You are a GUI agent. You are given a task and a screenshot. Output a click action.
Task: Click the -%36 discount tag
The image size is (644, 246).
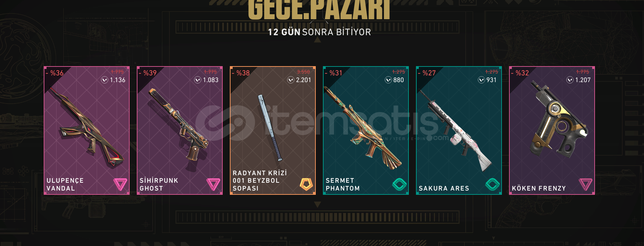(55, 73)
